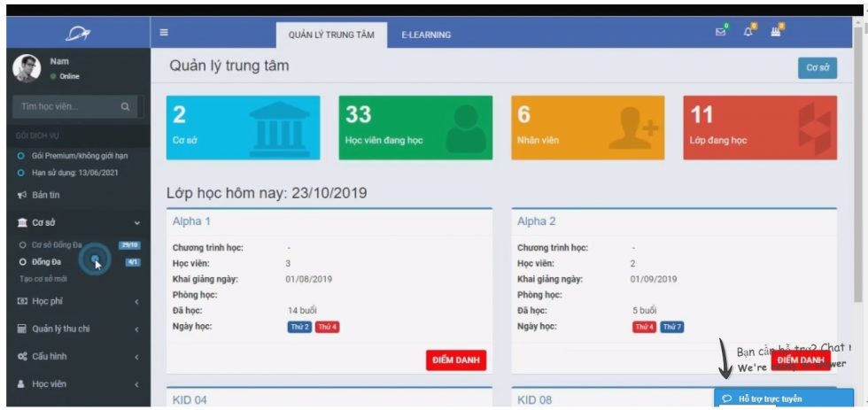Viewport: 868px width, 410px height.
Task: Toggle the hamburger sidebar menu
Action: coord(164,32)
